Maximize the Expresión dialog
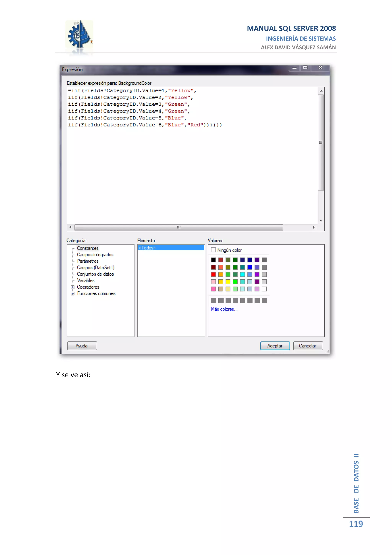The image size is (392, 555). pos(305,68)
